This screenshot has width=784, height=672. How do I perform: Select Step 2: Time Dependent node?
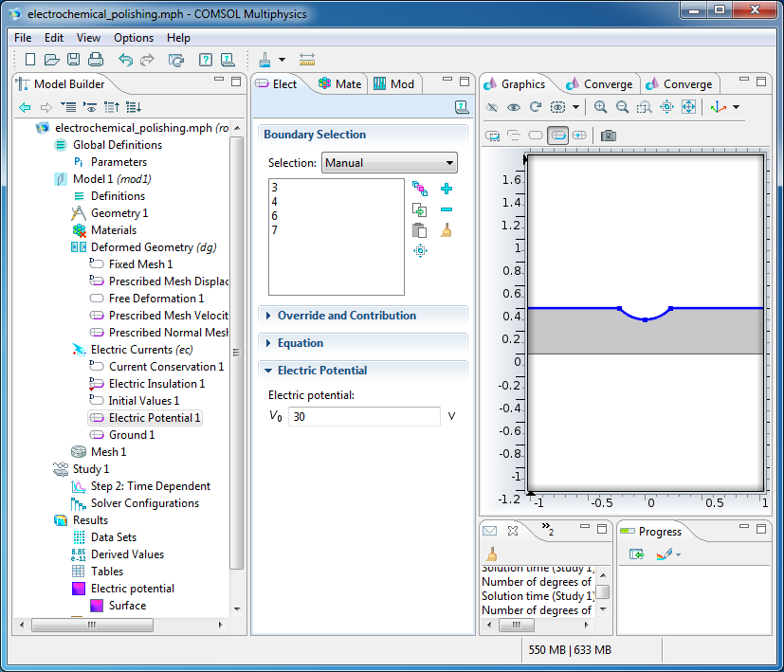[x=141, y=486]
